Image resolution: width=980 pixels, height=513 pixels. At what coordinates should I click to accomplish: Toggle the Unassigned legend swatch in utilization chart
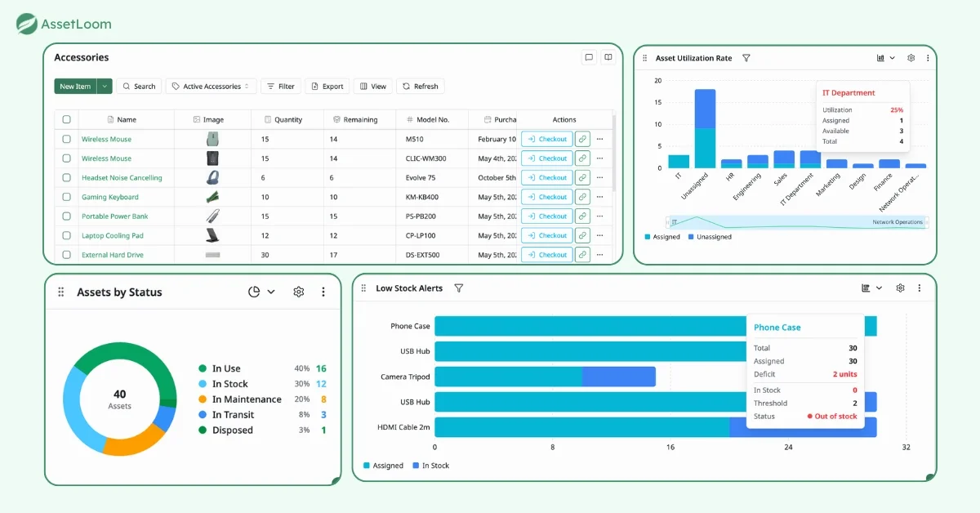(691, 237)
